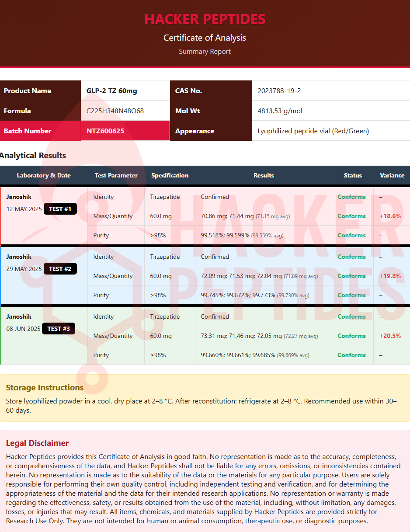The image size is (410, 532).
Task: Select result 70.86 mg; 71.44 mg
Action: click(x=227, y=216)
